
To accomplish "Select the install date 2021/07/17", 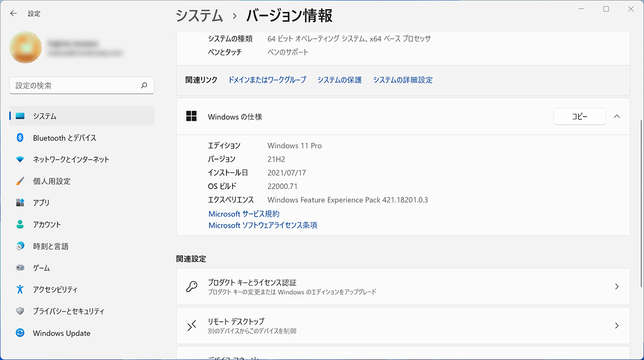I will pyautogui.click(x=287, y=173).
